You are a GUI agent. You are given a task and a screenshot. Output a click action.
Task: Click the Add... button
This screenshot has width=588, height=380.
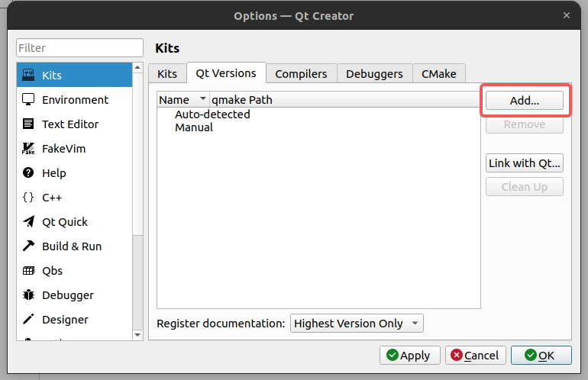coord(525,101)
